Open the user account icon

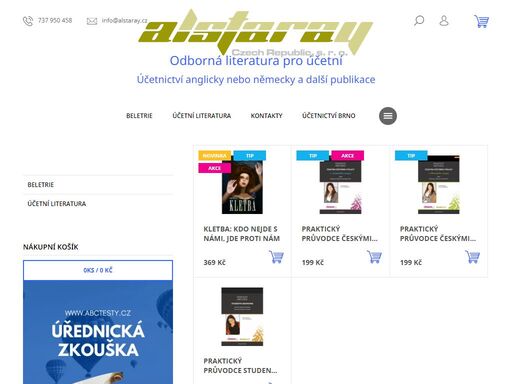pos(444,21)
